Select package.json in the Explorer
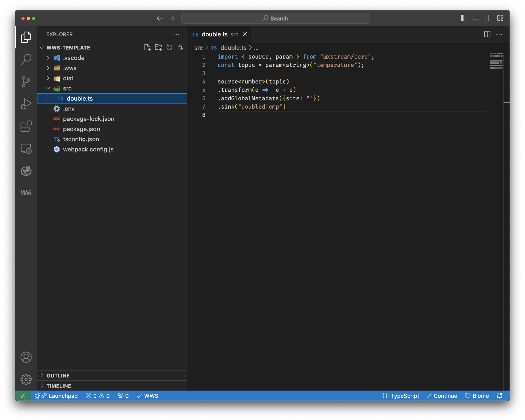Screen dimensions: 525x420 tap(81, 129)
